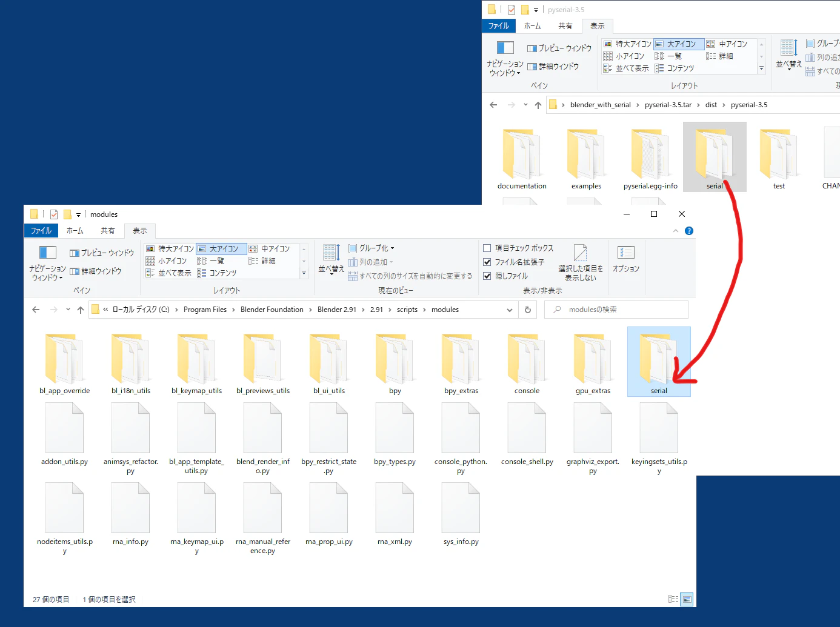Click inside the modulesの検索 search box
The image size is (840, 627).
(x=615, y=310)
